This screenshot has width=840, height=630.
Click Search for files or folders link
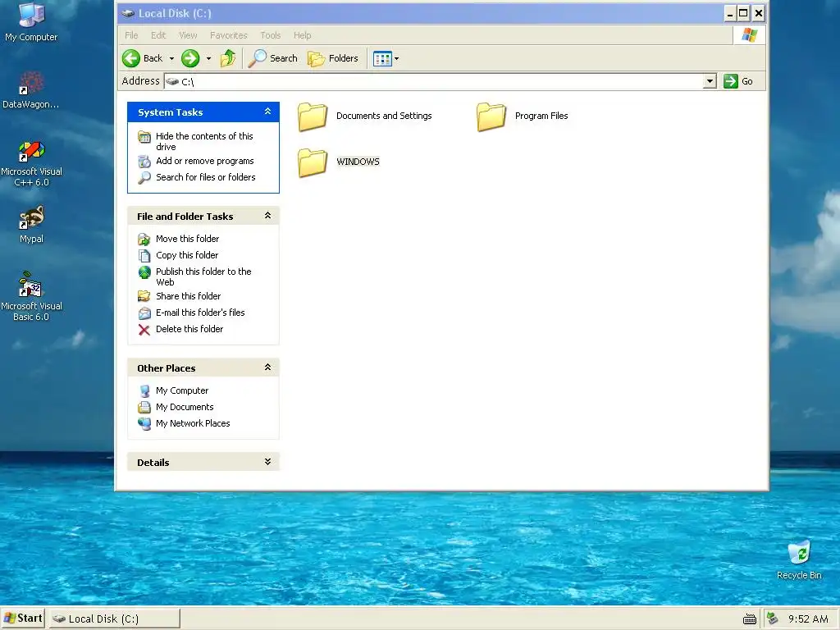[206, 177]
